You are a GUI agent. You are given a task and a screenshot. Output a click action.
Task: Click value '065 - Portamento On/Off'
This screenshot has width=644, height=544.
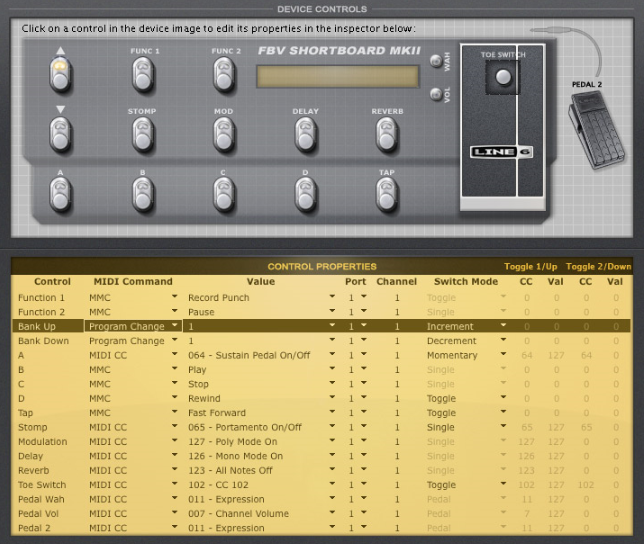tap(245, 427)
